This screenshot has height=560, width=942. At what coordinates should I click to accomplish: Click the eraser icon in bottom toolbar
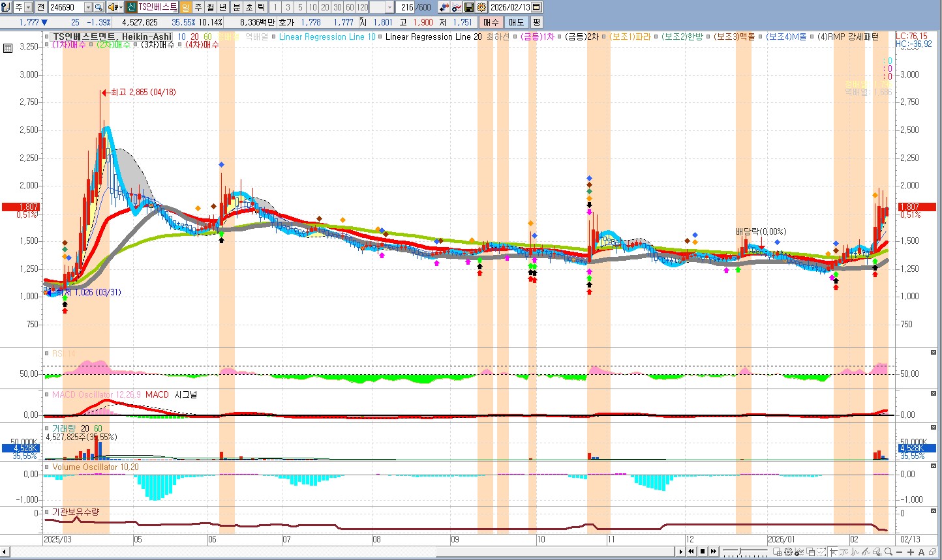click(x=932, y=552)
